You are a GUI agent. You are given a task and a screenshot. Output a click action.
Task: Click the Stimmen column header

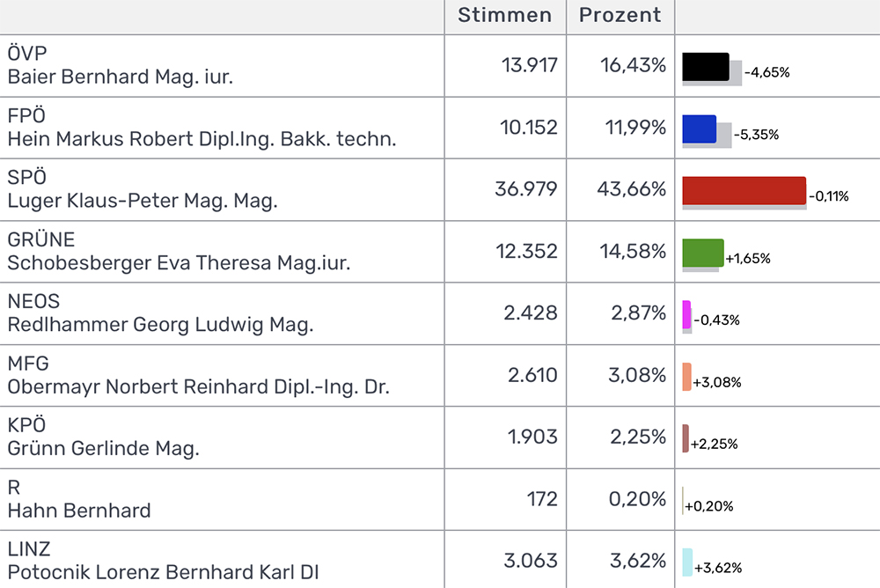tap(504, 15)
